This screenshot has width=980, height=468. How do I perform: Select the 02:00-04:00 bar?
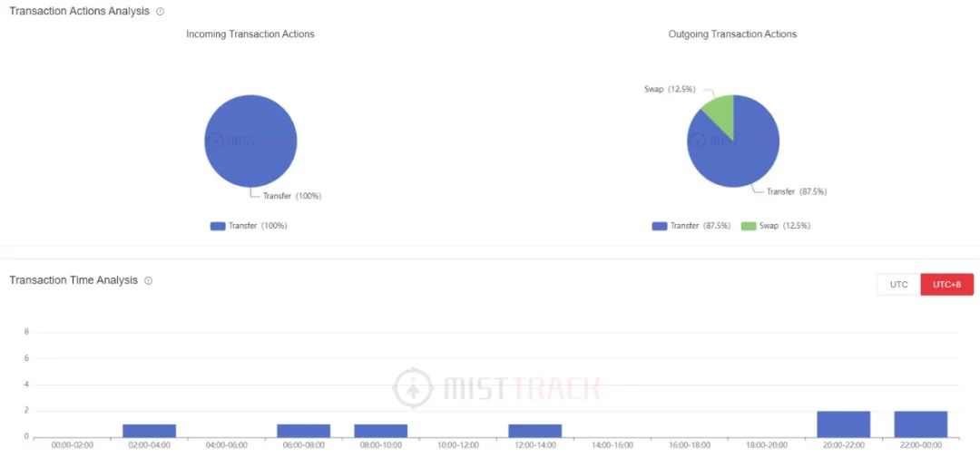pos(150,431)
